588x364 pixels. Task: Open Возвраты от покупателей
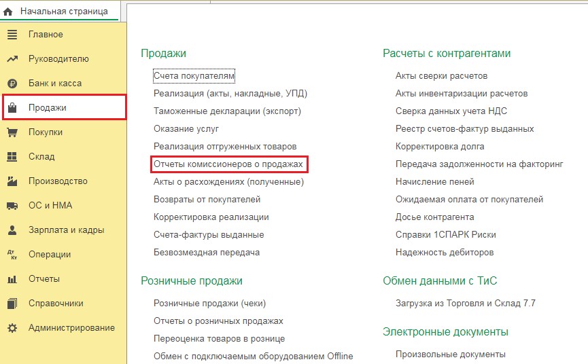click(x=207, y=200)
